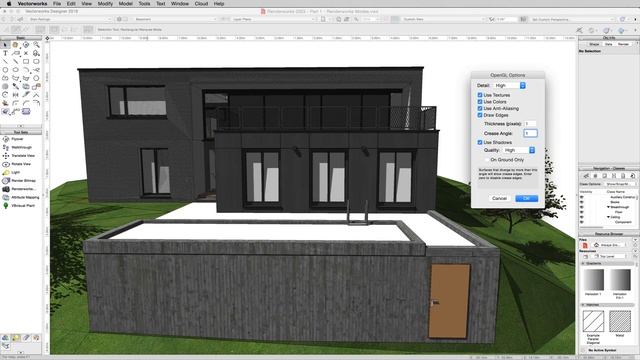Switch to the Render tab in Obj Info
Screen dimensions: 640x360
click(623, 44)
